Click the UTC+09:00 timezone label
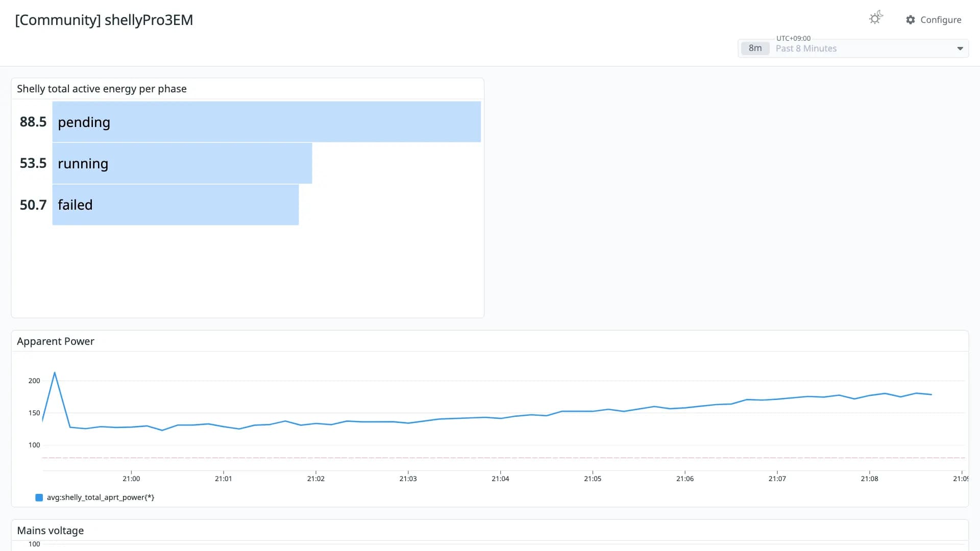This screenshot has width=980, height=551. (x=793, y=38)
